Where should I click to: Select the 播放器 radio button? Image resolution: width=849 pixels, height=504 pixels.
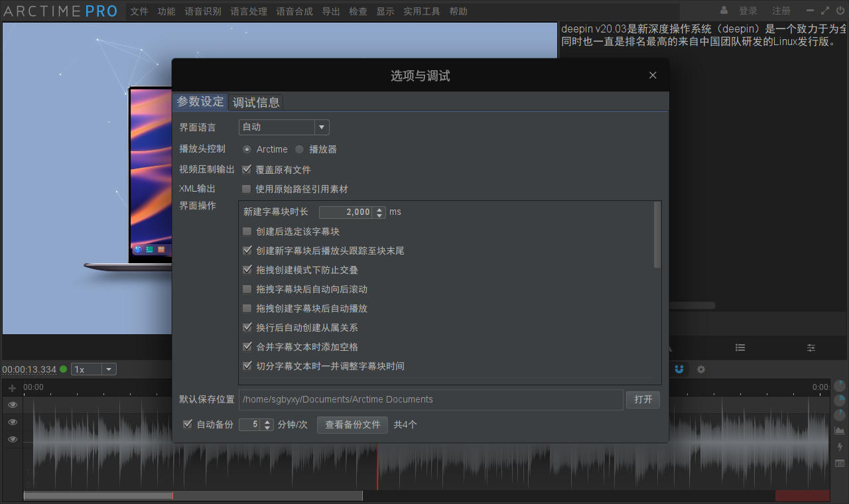[x=300, y=149]
